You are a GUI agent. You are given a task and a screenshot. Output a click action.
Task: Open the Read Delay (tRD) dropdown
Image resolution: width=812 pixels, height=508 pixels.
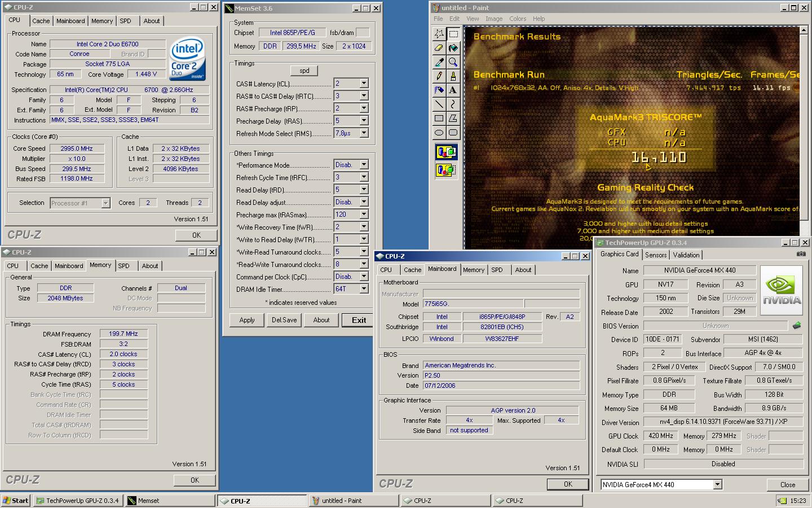pyautogui.click(x=364, y=190)
